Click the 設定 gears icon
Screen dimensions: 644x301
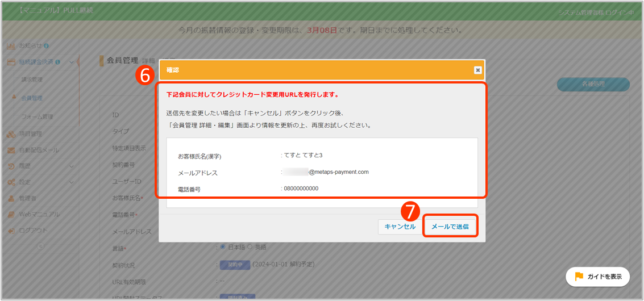(x=11, y=182)
